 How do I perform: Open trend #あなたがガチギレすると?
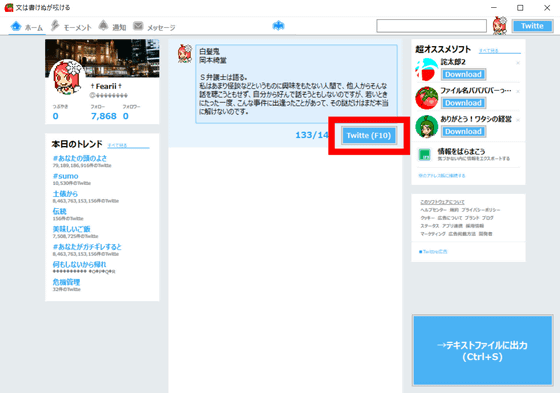(x=87, y=247)
